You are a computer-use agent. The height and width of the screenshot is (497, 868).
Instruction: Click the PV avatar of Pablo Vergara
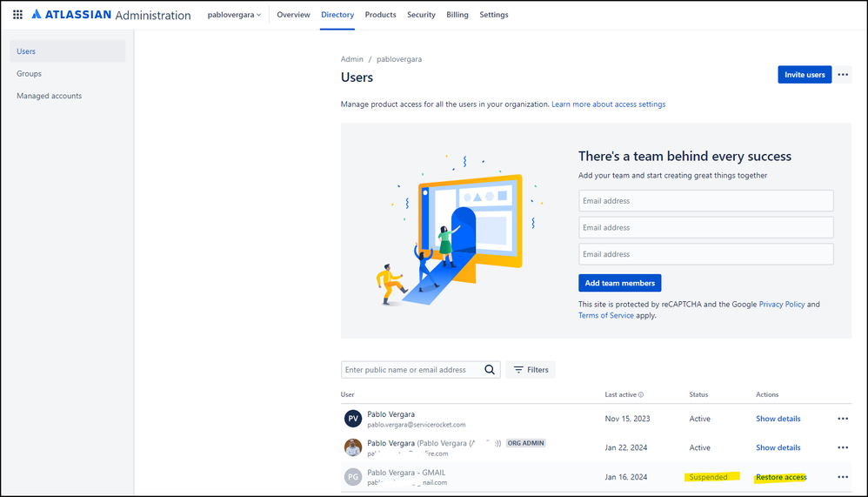[352, 419]
